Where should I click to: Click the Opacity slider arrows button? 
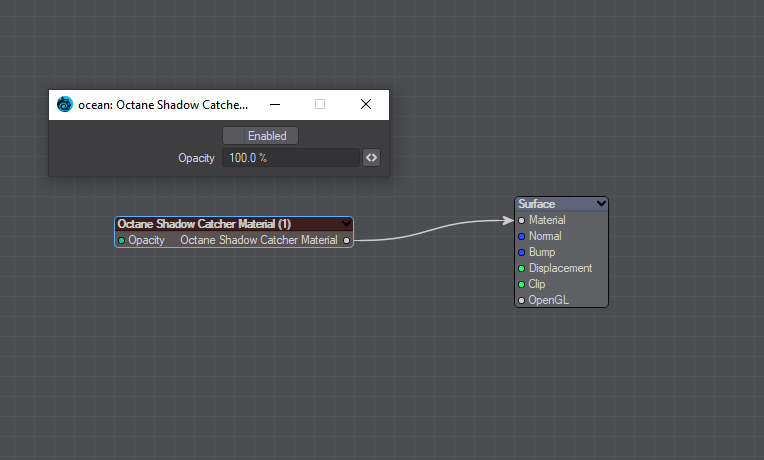point(371,158)
